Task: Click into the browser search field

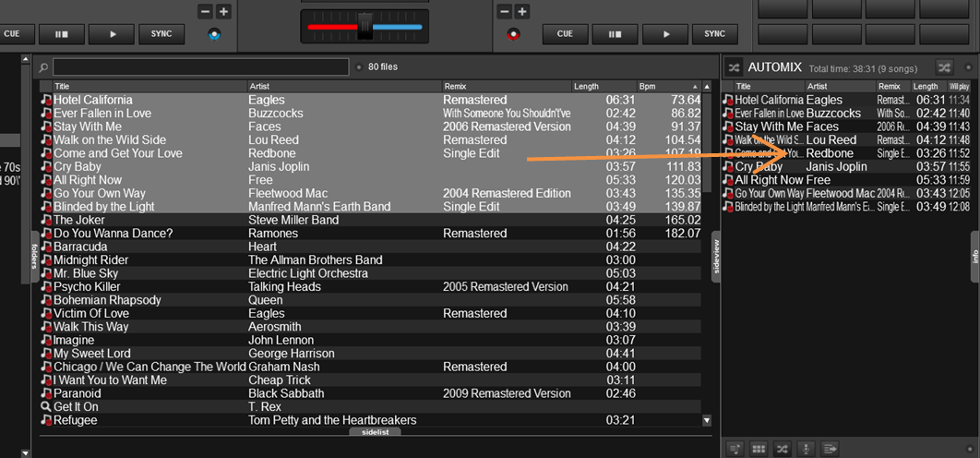Action: 200,67
